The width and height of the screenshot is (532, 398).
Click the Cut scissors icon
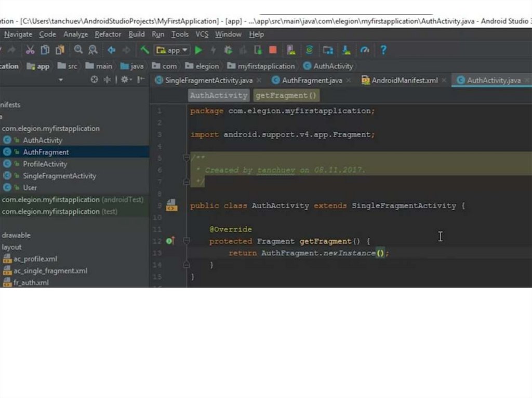(x=30, y=50)
